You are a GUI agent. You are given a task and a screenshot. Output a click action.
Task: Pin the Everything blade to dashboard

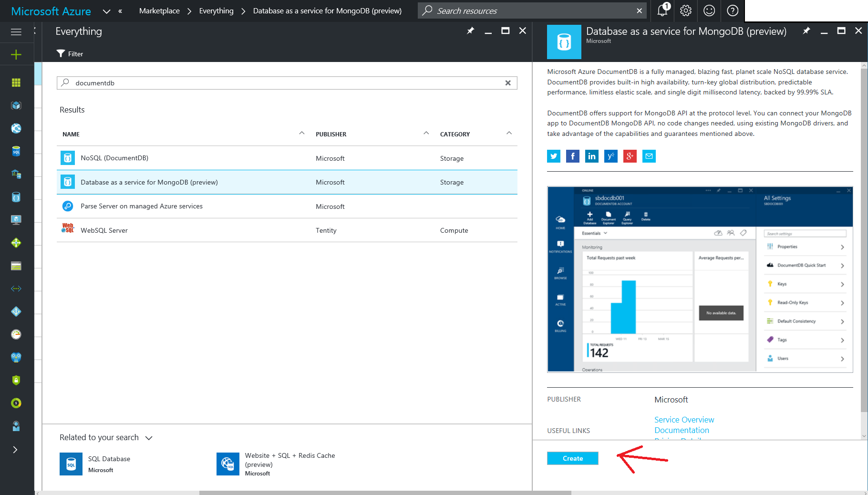[471, 31]
